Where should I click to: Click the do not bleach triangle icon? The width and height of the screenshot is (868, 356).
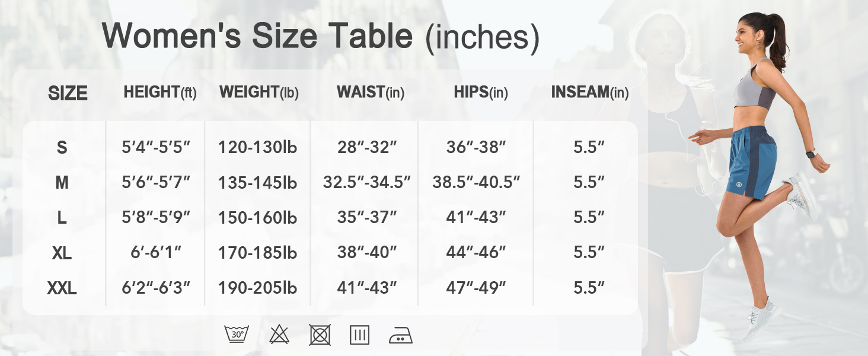point(279,335)
